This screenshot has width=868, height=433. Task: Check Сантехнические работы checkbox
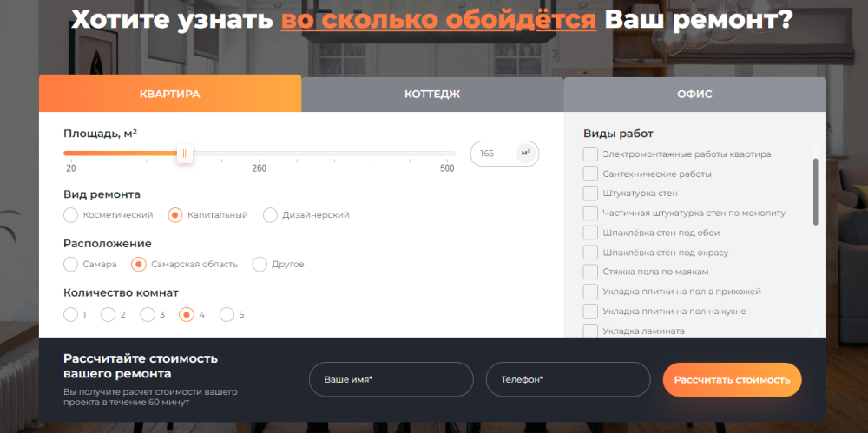point(590,174)
